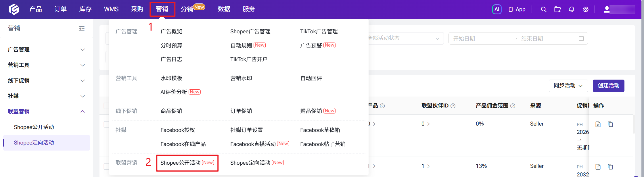The image size is (644, 177).
Task: Toggle the second row checkbox
Action: pyautogui.click(x=106, y=167)
